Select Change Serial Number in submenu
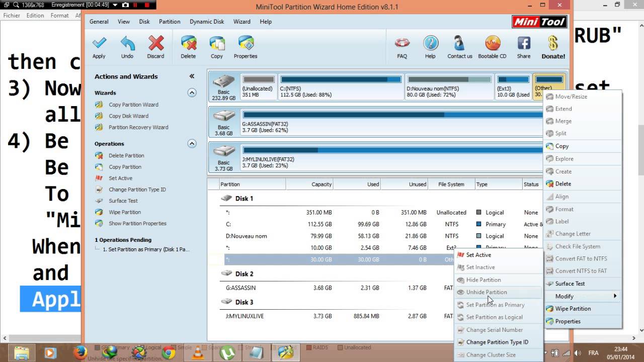Image resolution: width=644 pixels, height=362 pixels. [498, 330]
